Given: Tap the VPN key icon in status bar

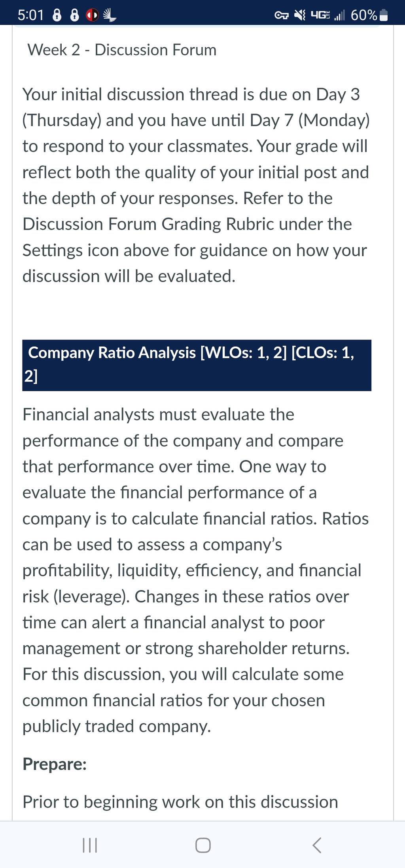Looking at the screenshot, I should click(281, 15).
